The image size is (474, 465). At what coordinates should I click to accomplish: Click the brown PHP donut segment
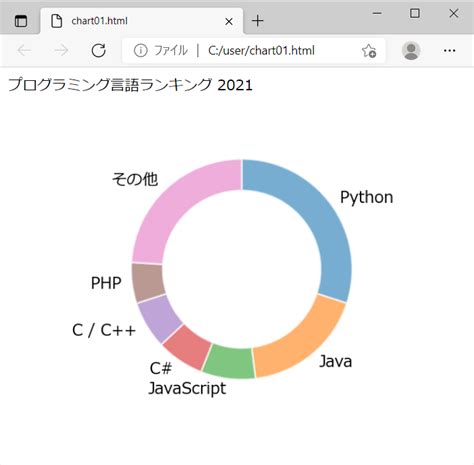pyautogui.click(x=148, y=283)
